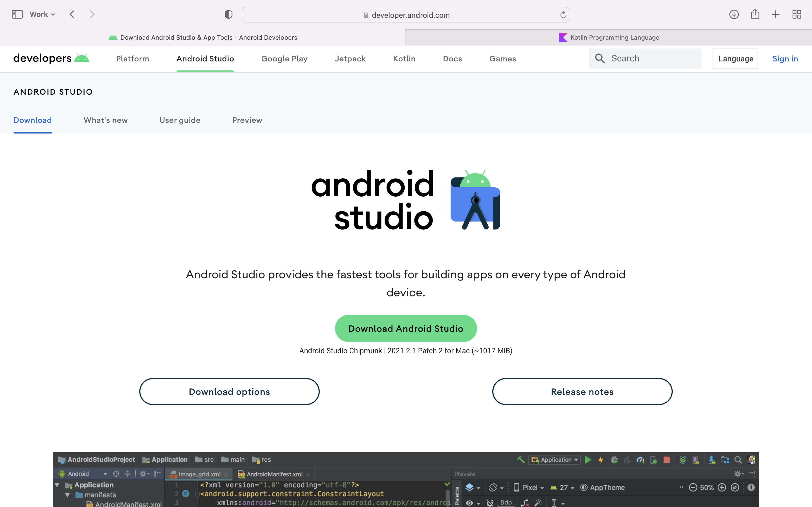The image size is (812, 507).
Task: Go back with the browser back arrow
Action: (72, 14)
